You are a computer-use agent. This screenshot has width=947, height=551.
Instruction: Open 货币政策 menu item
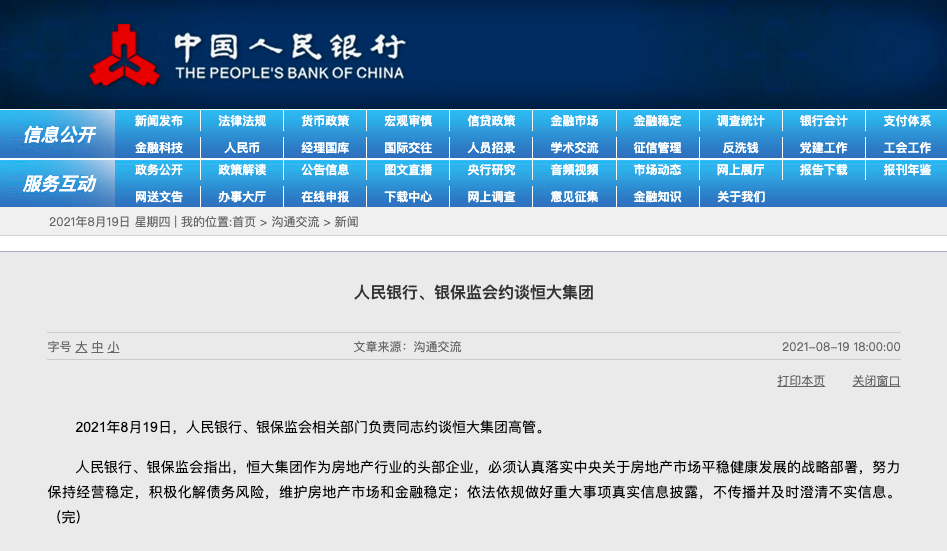(325, 121)
